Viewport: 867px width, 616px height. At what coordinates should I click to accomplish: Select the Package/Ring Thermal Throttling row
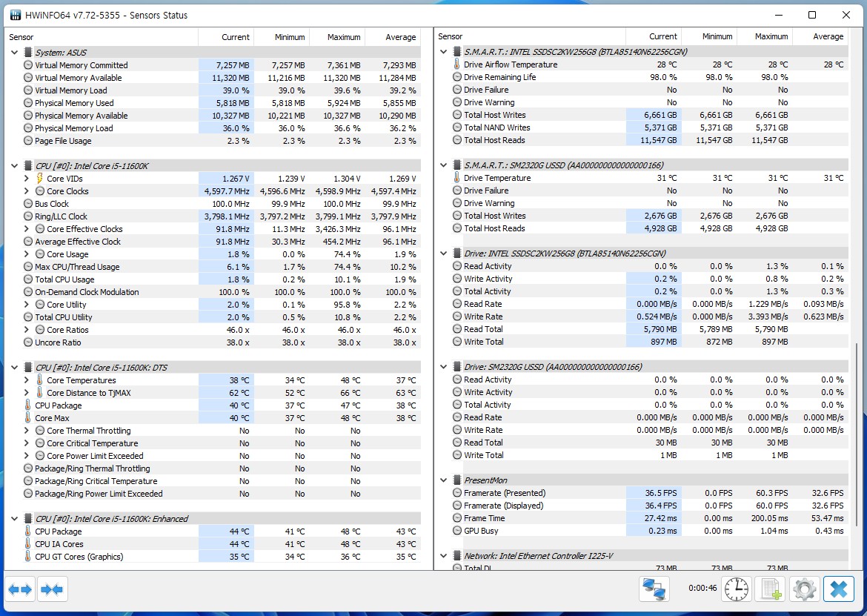tap(222, 468)
